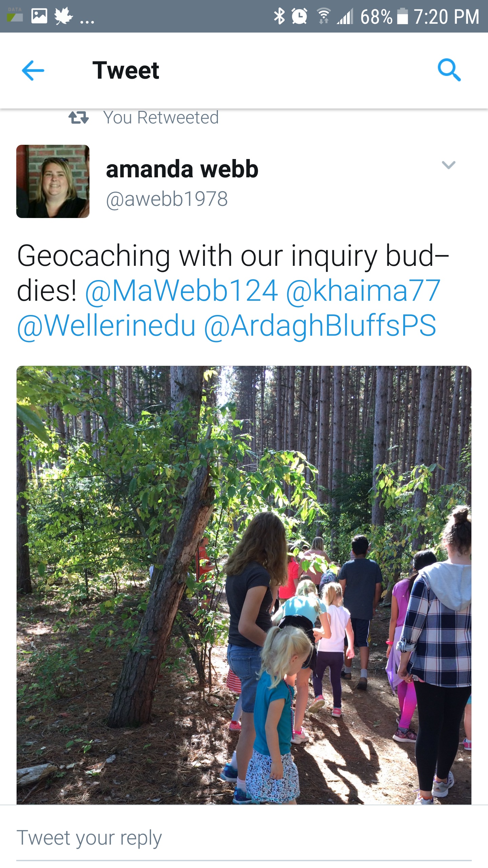Tap the Tweet header title
Viewport: 488px width, 868px height.
[x=126, y=71]
